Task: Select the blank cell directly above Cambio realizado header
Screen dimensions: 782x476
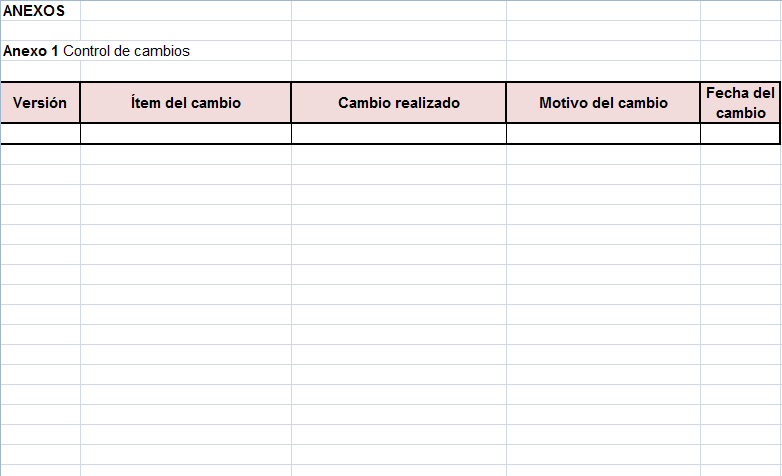Action: 398,71
